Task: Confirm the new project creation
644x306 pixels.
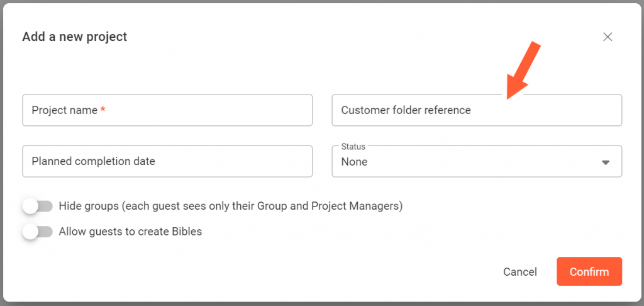Action: tap(589, 271)
